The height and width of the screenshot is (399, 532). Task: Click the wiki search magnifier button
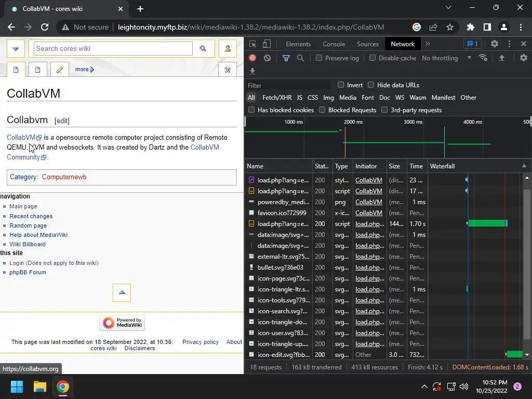click(x=203, y=48)
